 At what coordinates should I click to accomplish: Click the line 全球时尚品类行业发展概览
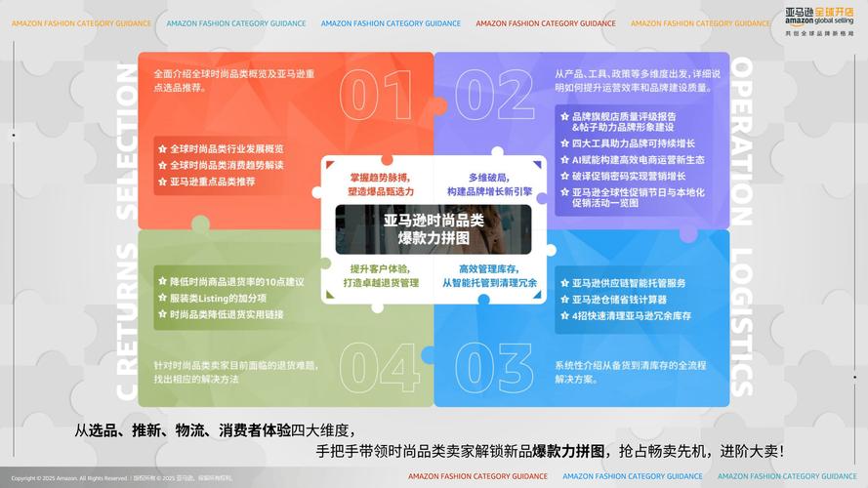(x=227, y=148)
